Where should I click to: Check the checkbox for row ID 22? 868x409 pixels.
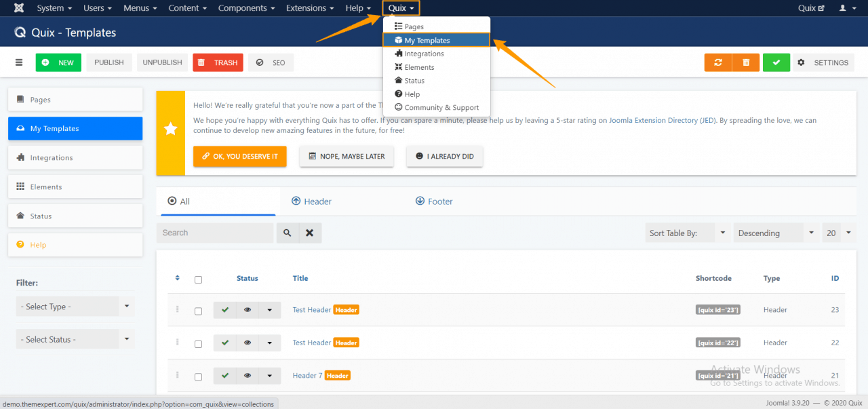point(198,344)
